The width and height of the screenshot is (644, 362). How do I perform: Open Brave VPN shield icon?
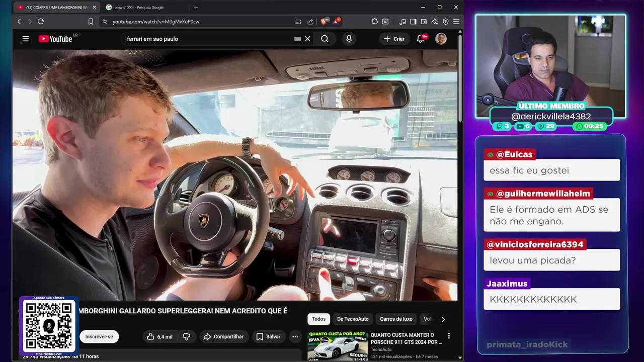[x=446, y=22]
